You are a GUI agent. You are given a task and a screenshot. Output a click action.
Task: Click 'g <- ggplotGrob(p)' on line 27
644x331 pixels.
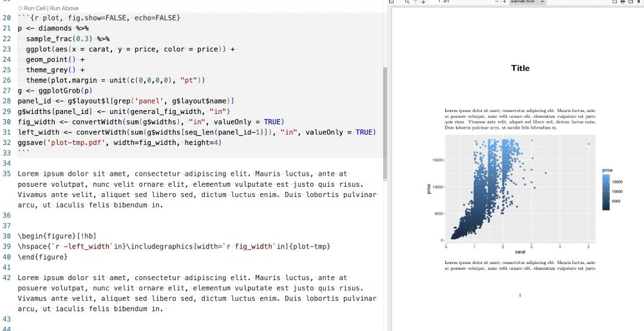[55, 90]
